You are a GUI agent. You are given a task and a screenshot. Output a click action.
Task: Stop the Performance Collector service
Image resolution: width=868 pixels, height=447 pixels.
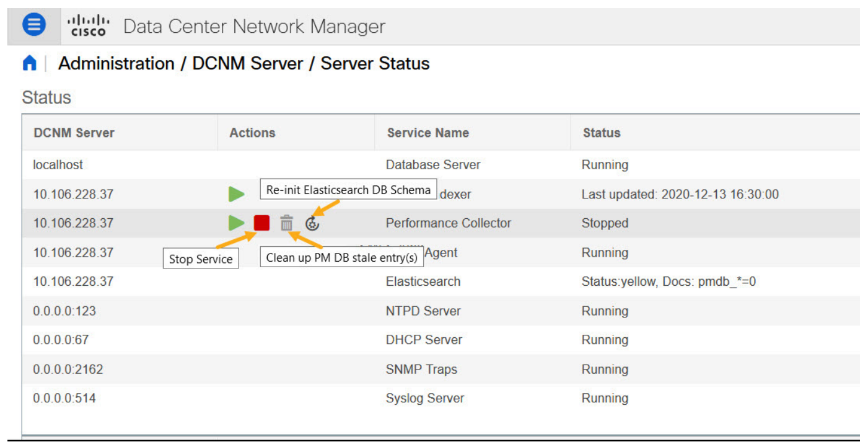(261, 223)
